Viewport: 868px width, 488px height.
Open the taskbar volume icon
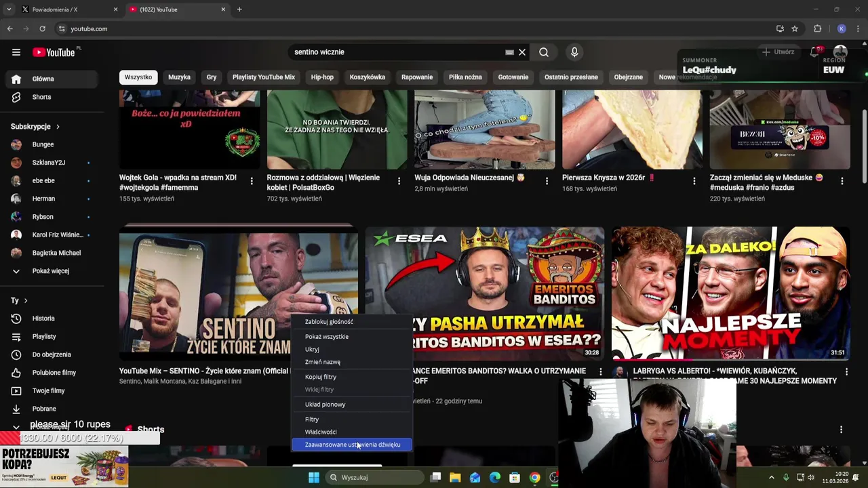pos(811,477)
